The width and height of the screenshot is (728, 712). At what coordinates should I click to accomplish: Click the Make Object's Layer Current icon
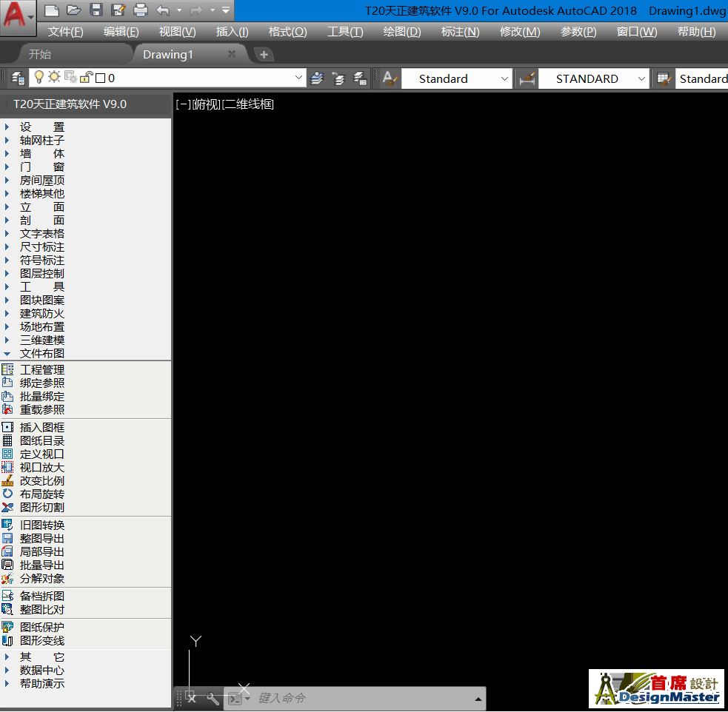tap(317, 78)
